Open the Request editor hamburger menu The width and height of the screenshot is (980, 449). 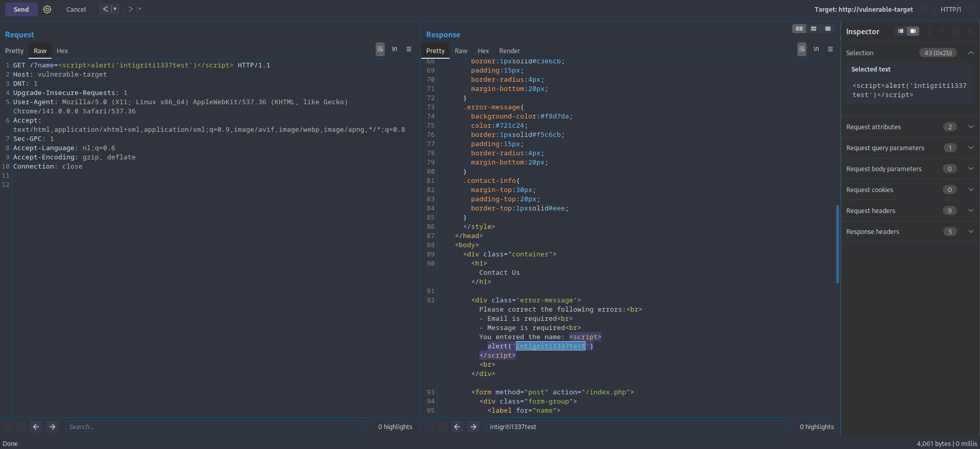409,49
